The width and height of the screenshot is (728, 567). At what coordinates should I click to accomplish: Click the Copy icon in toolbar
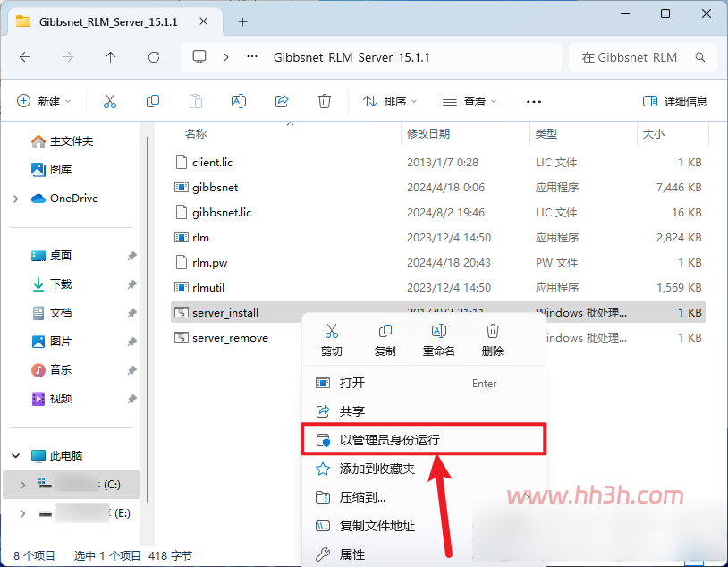pos(153,101)
